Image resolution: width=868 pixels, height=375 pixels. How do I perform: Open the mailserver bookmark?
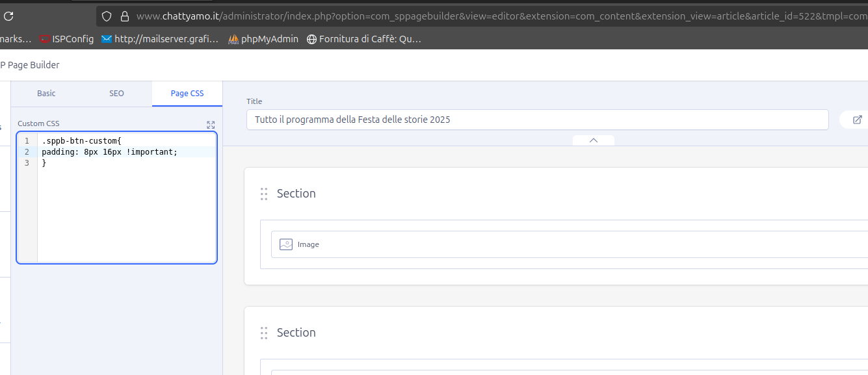point(160,39)
